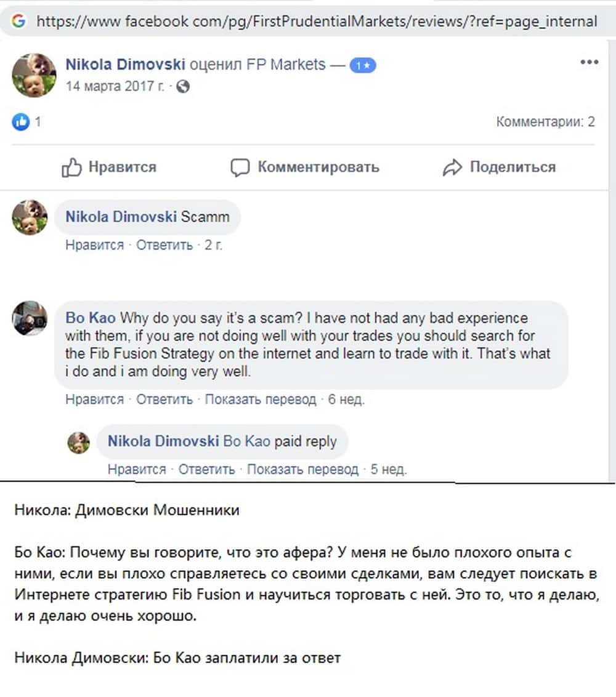Click the blue like reaction icon
Screen dimensions: 616x697
(x=20, y=122)
